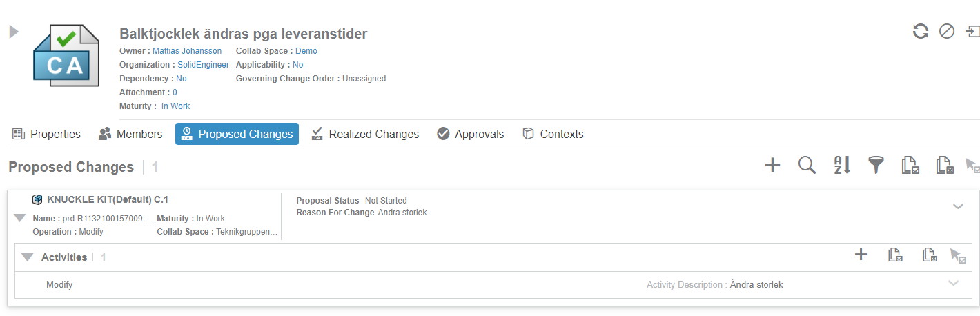Sort proposed changes alphabetically A-Z
The width and height of the screenshot is (980, 316).
pos(842,165)
